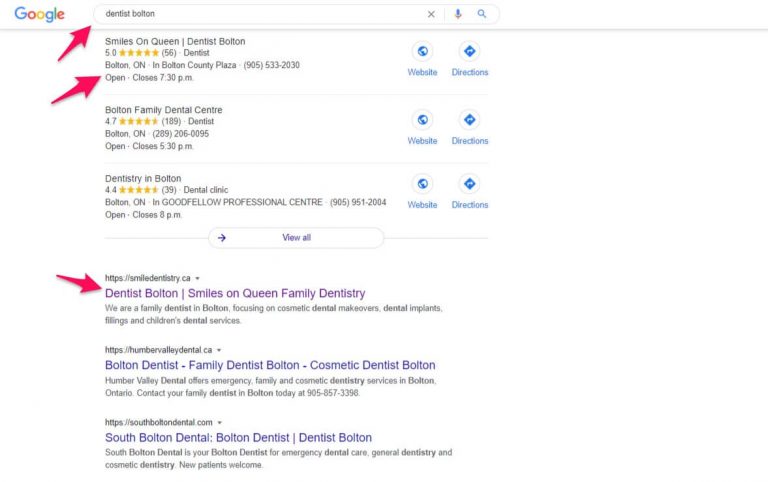This screenshot has height=482, width=768.
Task: Click phone number (289) 206-0095
Action: point(180,134)
